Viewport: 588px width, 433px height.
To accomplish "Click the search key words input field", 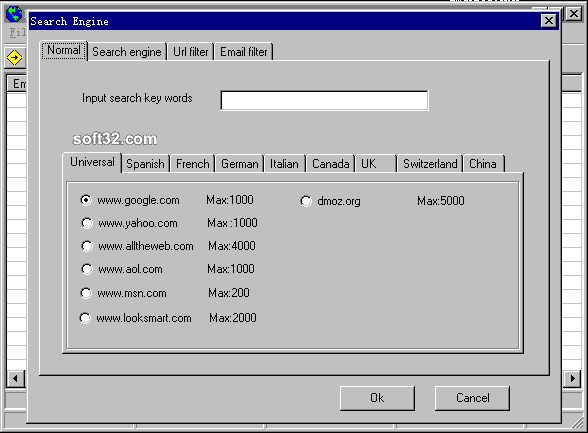I will coord(324,100).
